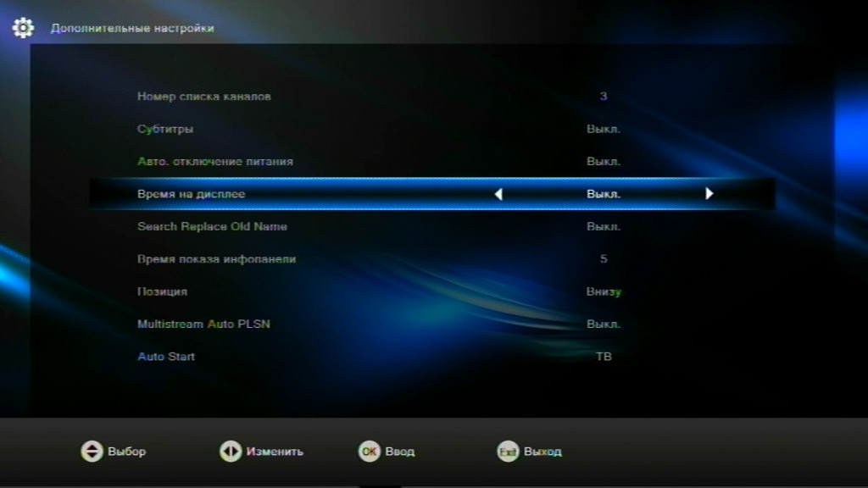This screenshot has height=488, width=868.
Task: Select the Время на дисплее row
Action: [431, 194]
